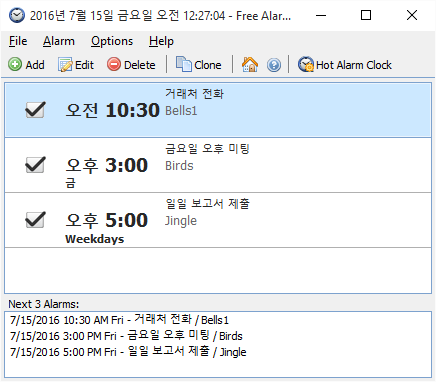Image resolution: width=436 pixels, height=382 pixels.
Task: Close the Free Alarm Clock window
Action: pyautogui.click(x=412, y=15)
